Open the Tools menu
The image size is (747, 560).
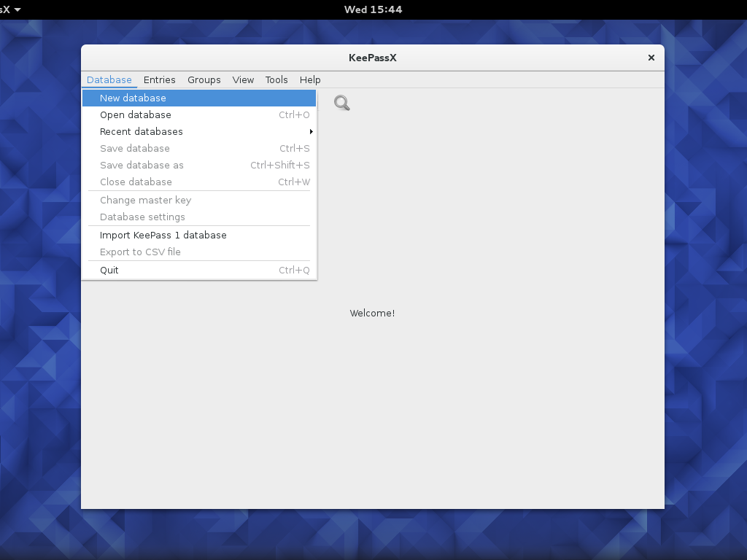click(276, 80)
